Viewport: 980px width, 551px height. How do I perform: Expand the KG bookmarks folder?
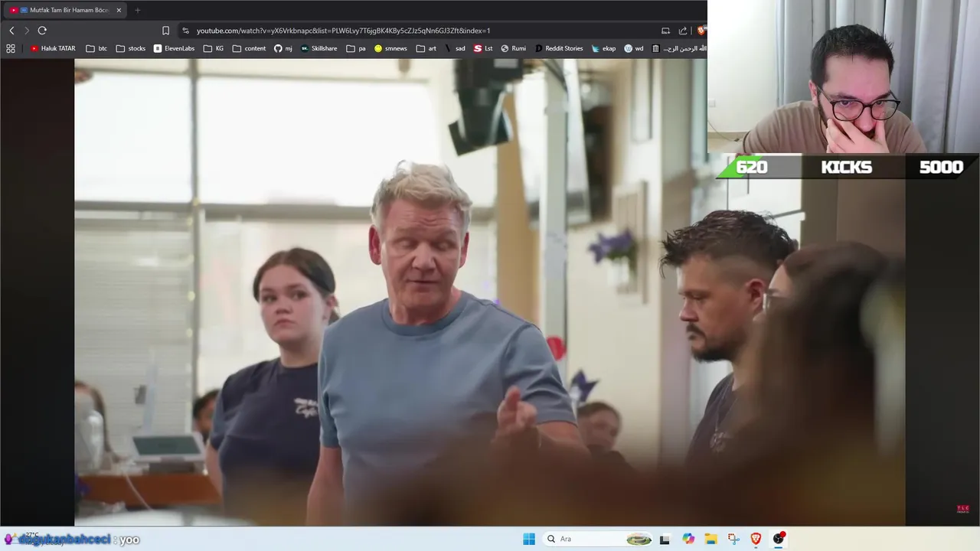pyautogui.click(x=214, y=48)
